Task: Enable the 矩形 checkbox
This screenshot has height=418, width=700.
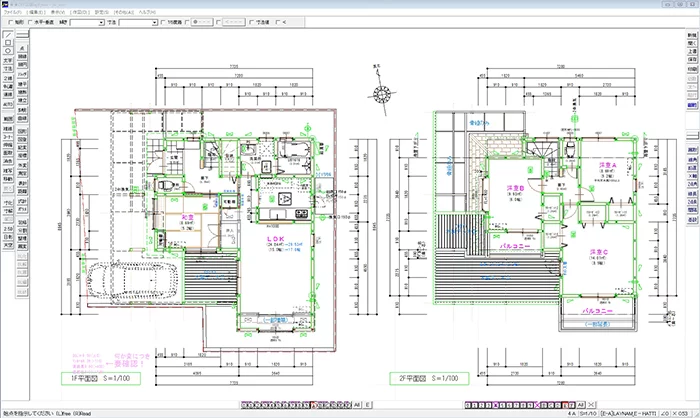Action: pos(9,20)
